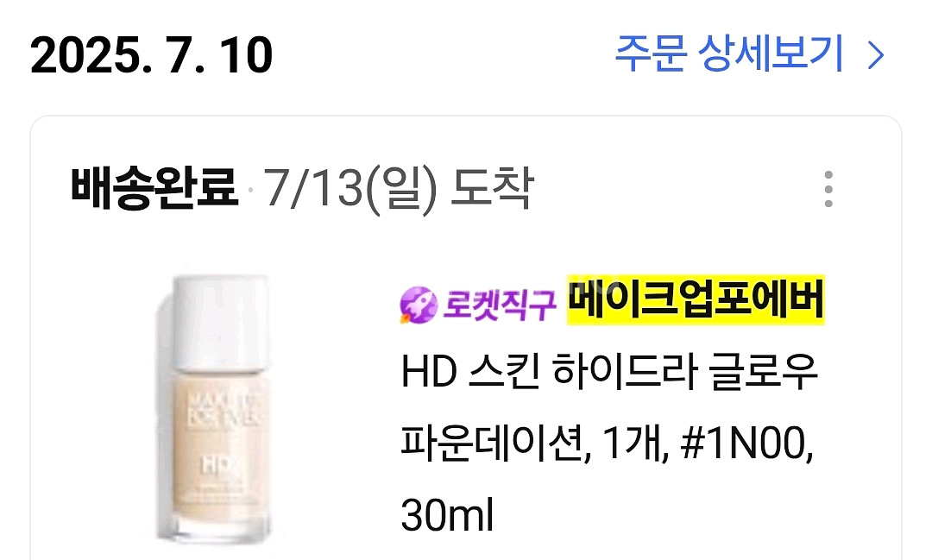
Task: Tap the purple rocket icon
Action: [419, 305]
